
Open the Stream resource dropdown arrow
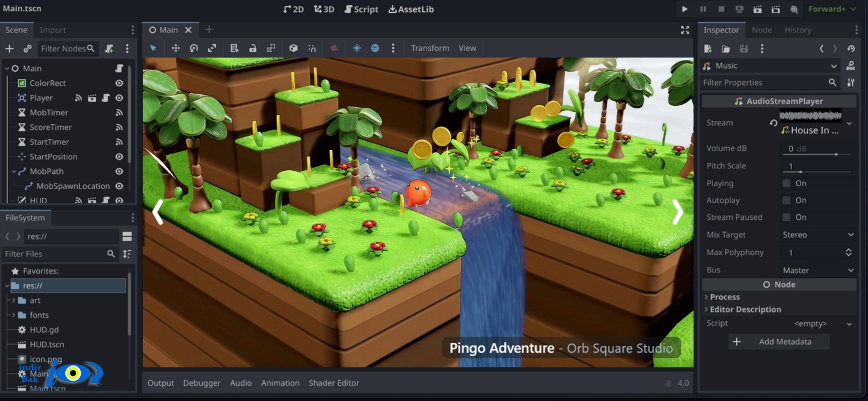850,123
